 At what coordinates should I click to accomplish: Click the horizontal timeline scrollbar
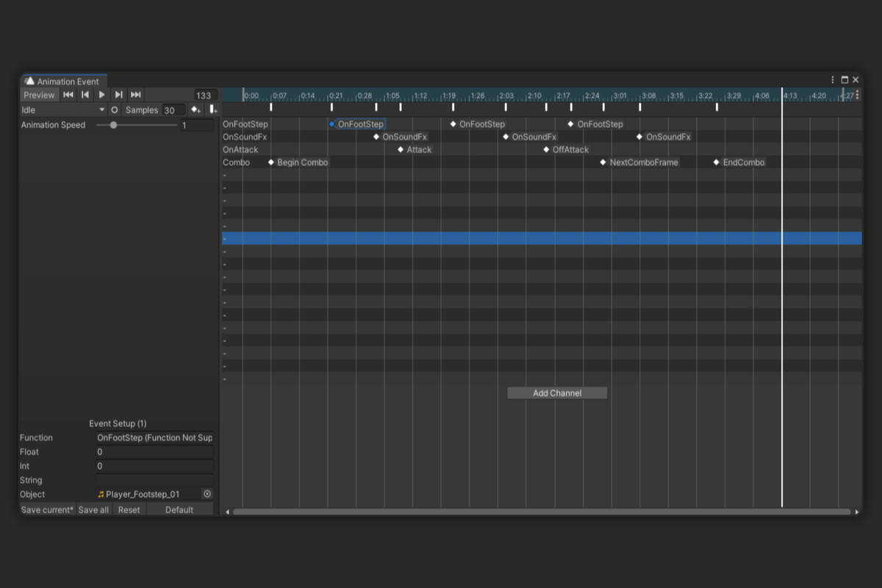pyautogui.click(x=542, y=512)
